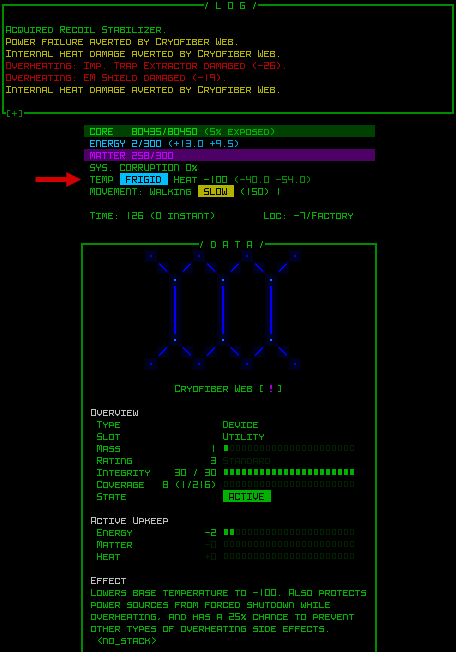This screenshot has height=652, width=456.
Task: Click the Core integrity bar
Action: coord(229,131)
